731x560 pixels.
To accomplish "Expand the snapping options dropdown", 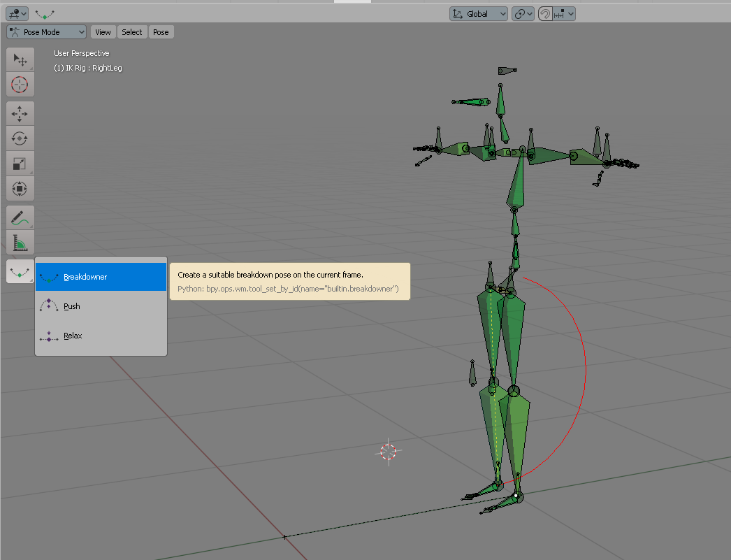I will click(x=564, y=14).
